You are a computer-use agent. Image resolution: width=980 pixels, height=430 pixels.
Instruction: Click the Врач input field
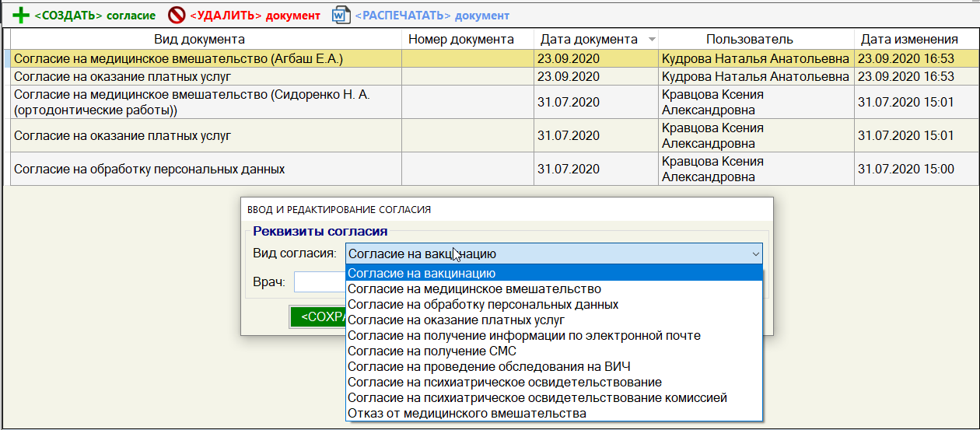click(x=320, y=281)
